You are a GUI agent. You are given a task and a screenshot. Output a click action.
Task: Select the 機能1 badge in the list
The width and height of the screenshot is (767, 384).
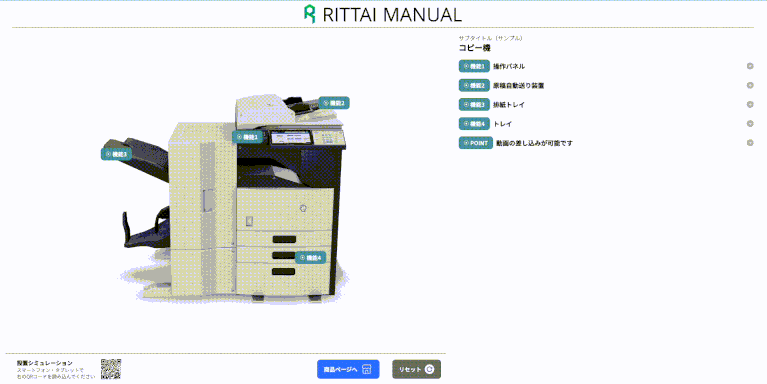click(x=474, y=66)
